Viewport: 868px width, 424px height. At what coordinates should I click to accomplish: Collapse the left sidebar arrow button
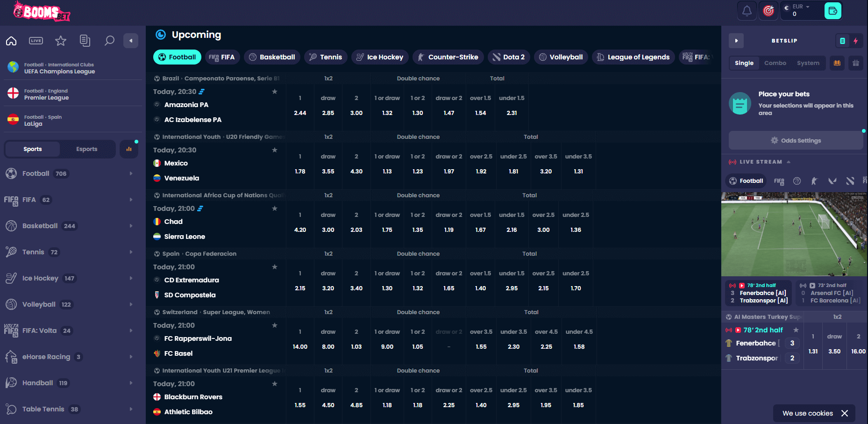click(131, 41)
